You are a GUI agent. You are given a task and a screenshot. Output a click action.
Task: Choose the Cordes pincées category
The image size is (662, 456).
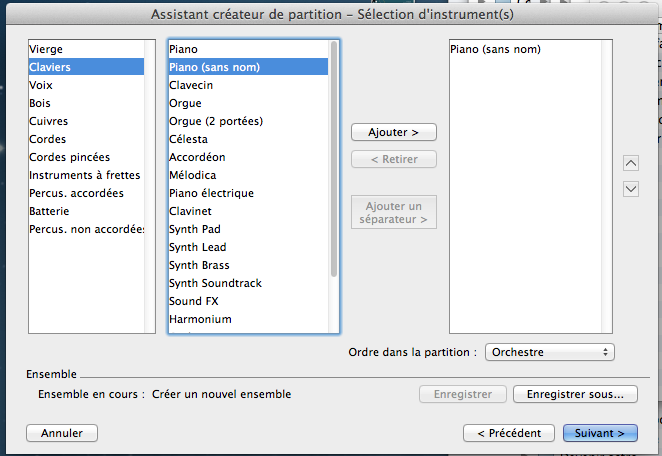click(x=69, y=157)
